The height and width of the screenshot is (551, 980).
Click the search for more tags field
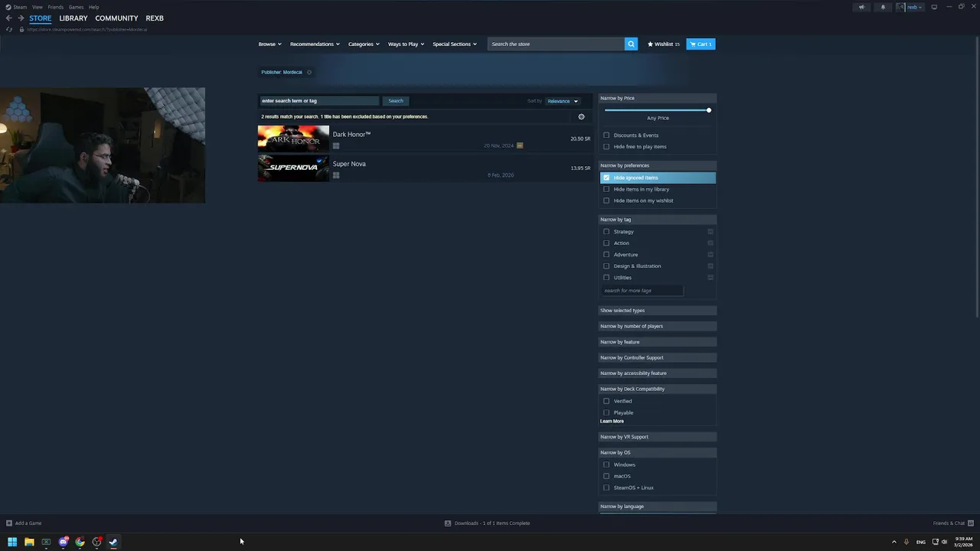tap(642, 291)
